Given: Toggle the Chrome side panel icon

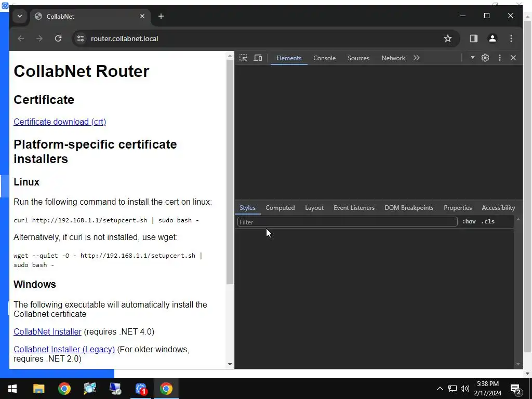Looking at the screenshot, I should pos(474,38).
